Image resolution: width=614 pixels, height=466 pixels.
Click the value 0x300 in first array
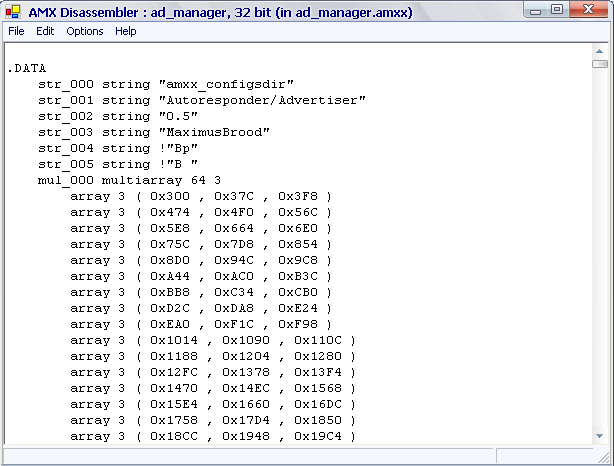(170, 196)
